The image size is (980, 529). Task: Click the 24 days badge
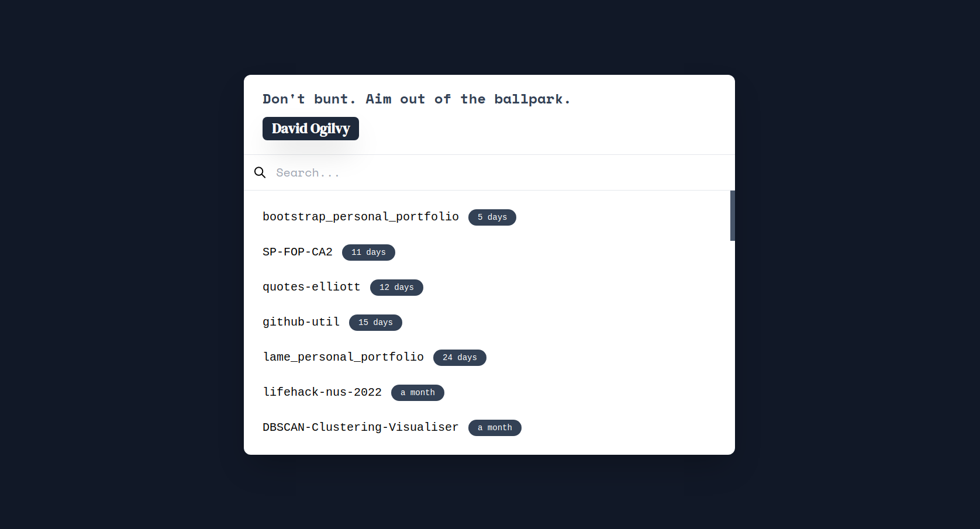click(x=460, y=358)
